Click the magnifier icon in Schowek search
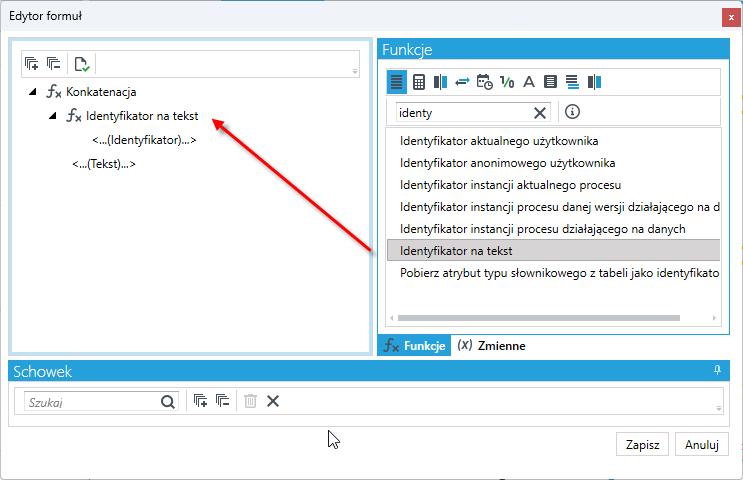 [x=168, y=402]
